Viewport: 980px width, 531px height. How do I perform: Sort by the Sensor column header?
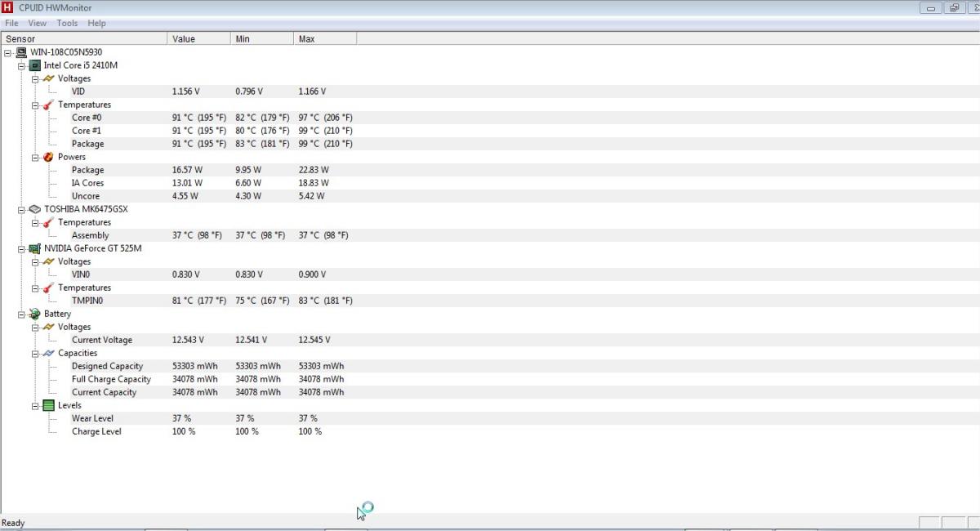coord(84,38)
